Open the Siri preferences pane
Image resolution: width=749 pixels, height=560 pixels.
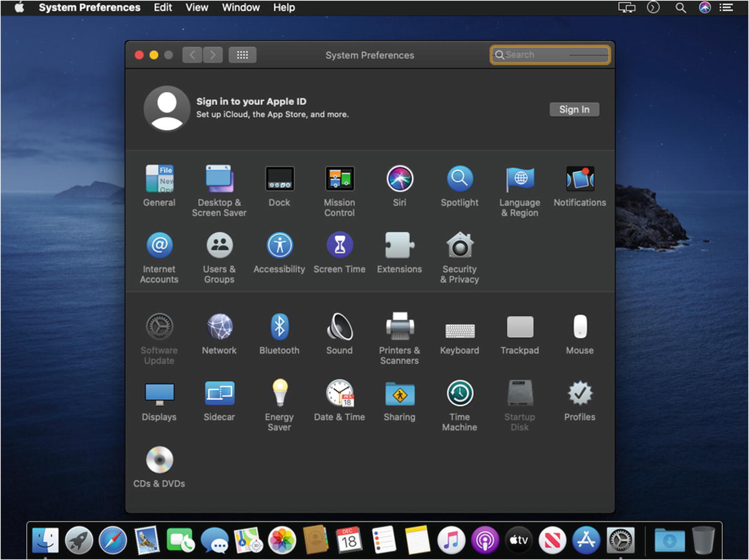click(x=399, y=179)
